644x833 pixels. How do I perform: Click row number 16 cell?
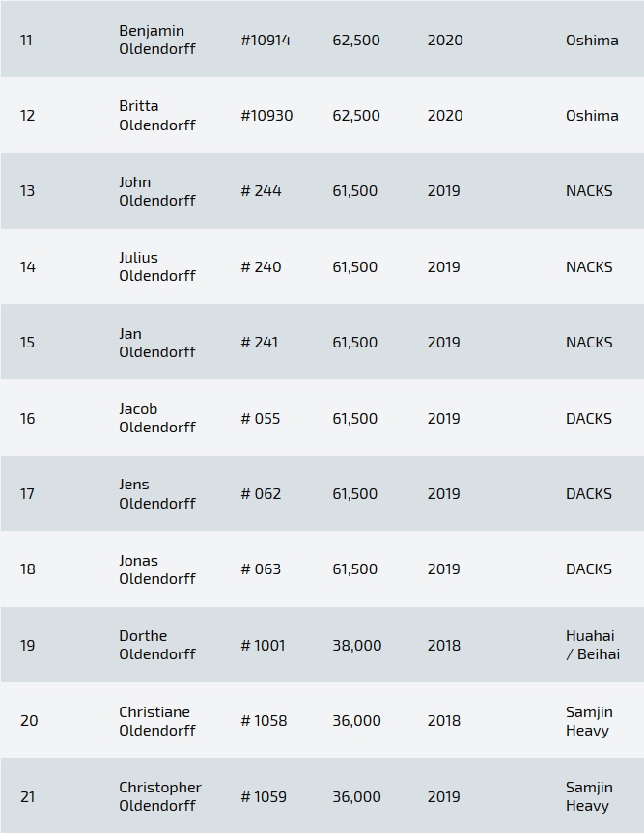click(28, 419)
